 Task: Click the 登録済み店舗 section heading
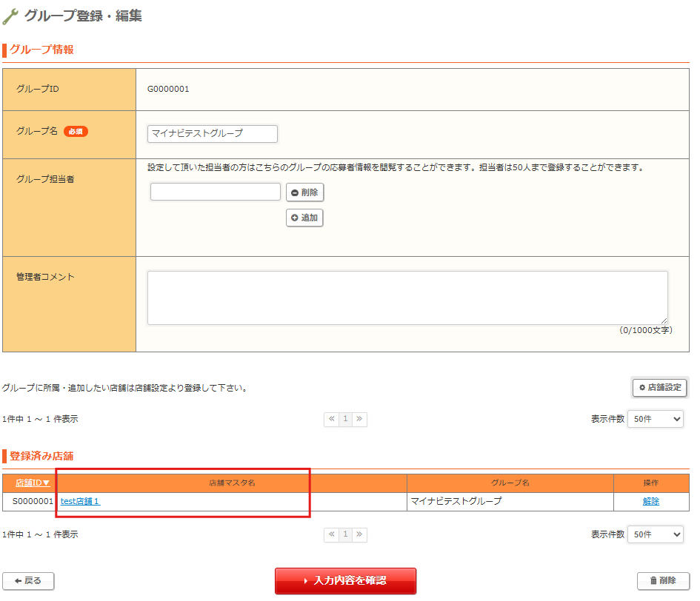pyautogui.click(x=41, y=456)
